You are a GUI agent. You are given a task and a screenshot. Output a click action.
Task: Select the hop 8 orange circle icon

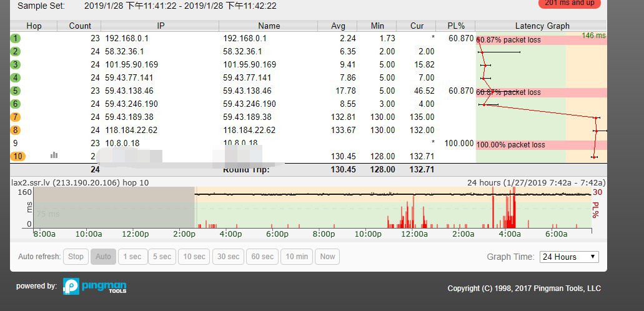(16, 131)
